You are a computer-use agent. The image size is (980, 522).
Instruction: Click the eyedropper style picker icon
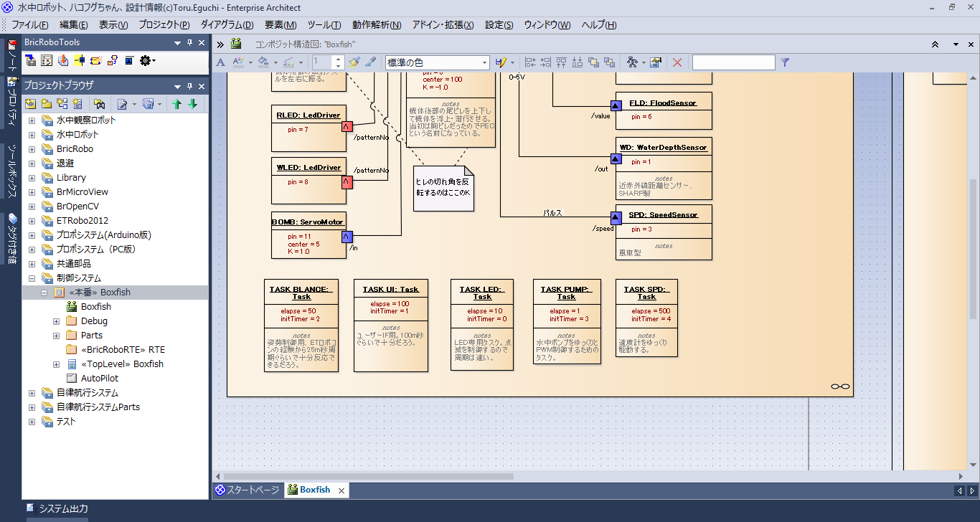[370, 63]
